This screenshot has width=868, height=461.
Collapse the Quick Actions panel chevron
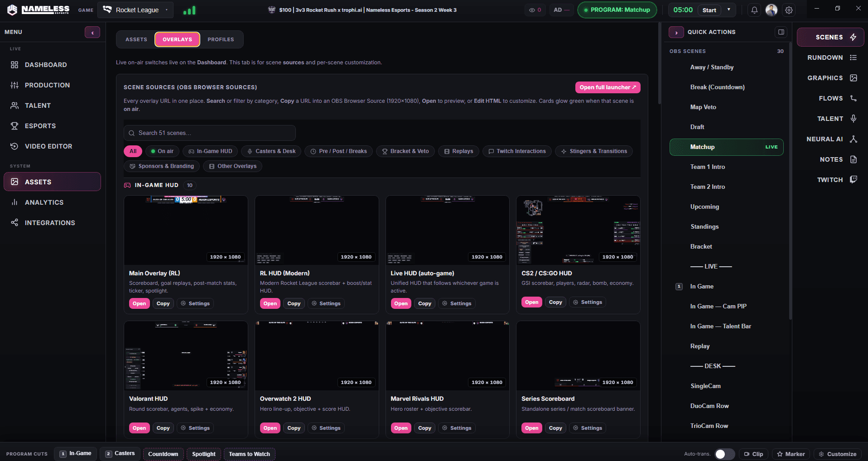click(x=676, y=32)
